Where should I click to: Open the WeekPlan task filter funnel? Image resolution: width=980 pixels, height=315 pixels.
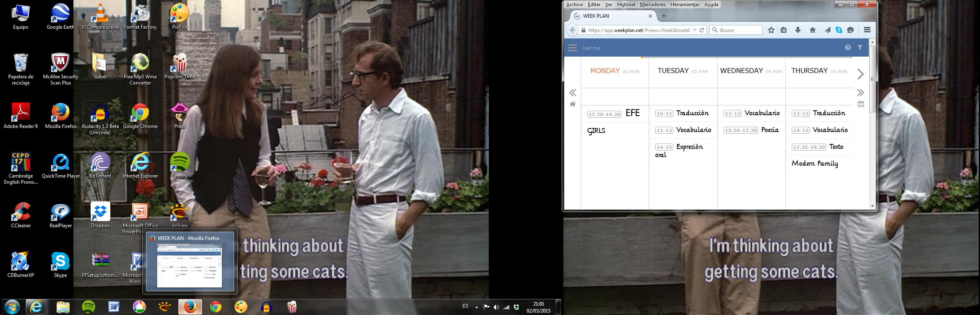pos(860,48)
